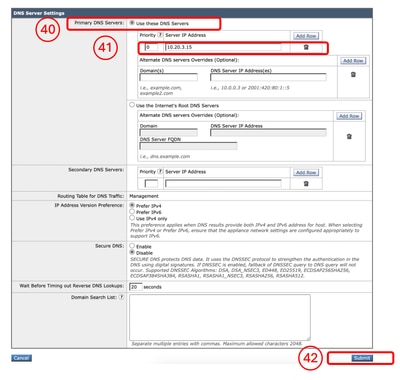
Task: Add Row to primary alternate DNS overrides
Action: pos(353,61)
